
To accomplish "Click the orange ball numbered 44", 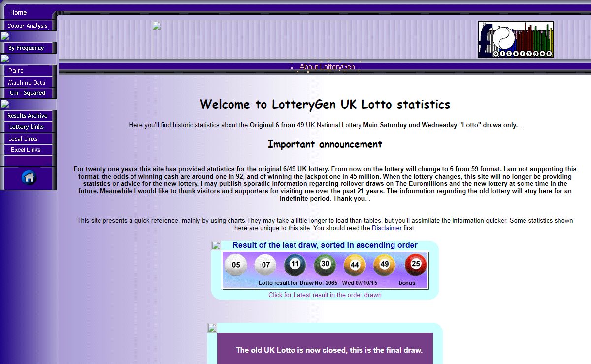I will [x=355, y=265].
